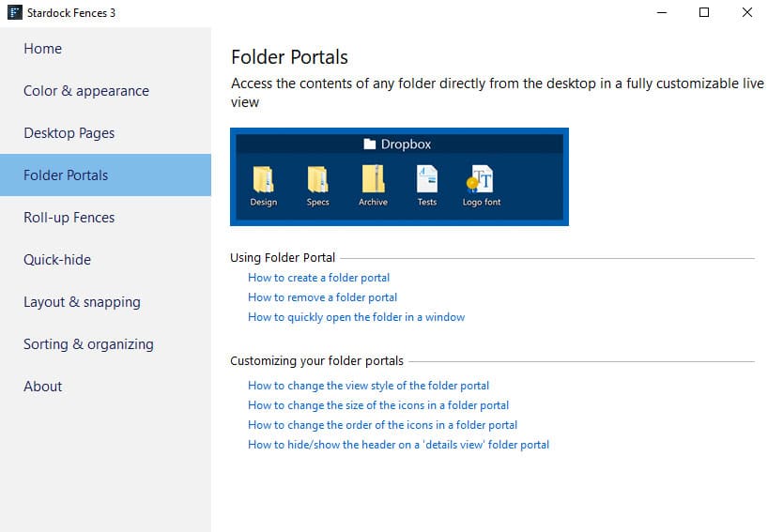Click the Stardock Fences app icon
The image size is (768, 532).
15,12
